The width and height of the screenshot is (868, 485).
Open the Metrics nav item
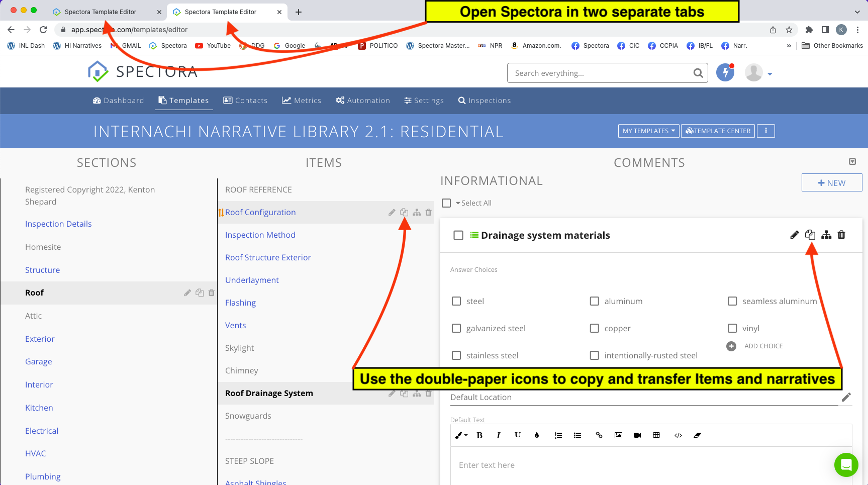pos(302,101)
